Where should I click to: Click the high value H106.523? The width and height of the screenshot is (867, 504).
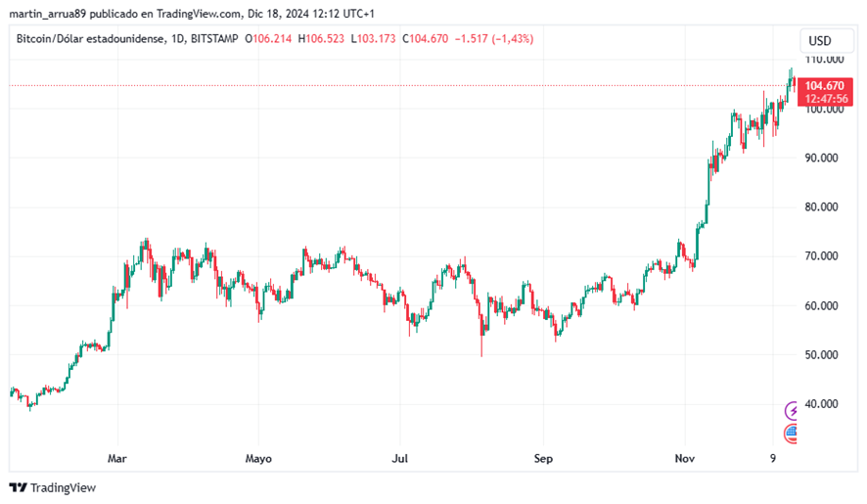(321, 39)
